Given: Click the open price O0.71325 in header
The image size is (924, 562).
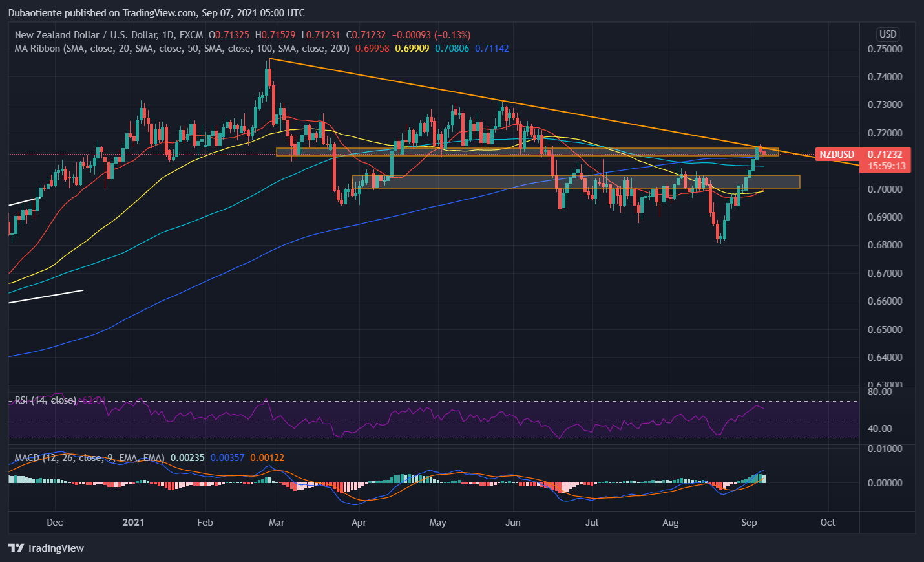Looking at the screenshot, I should [229, 35].
